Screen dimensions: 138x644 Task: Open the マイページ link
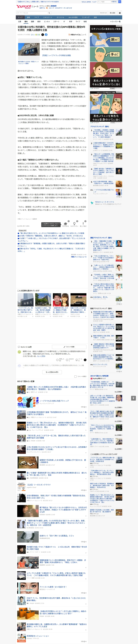pyautogui.click(x=103, y=13)
